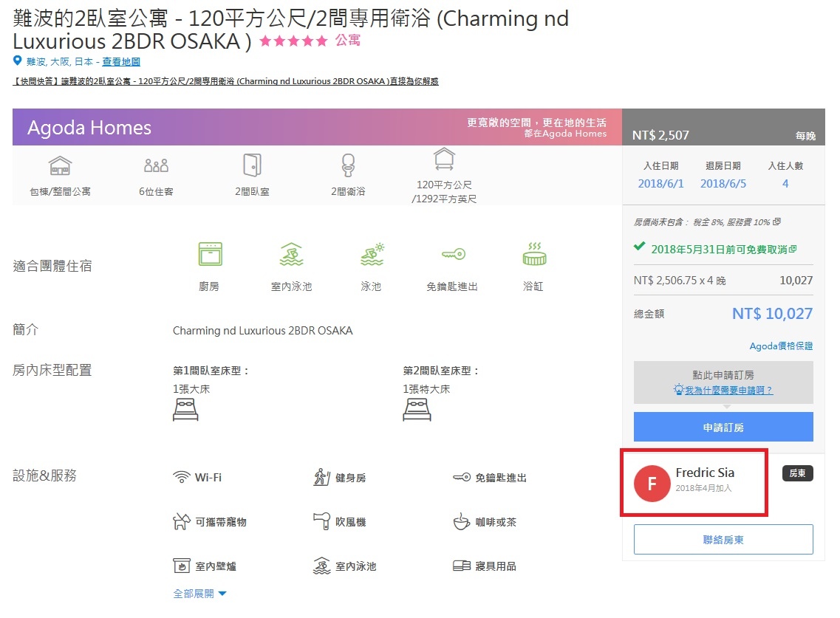The width and height of the screenshot is (840, 618).
Task: Click the 2間臥室 door icon
Action: coord(252,165)
